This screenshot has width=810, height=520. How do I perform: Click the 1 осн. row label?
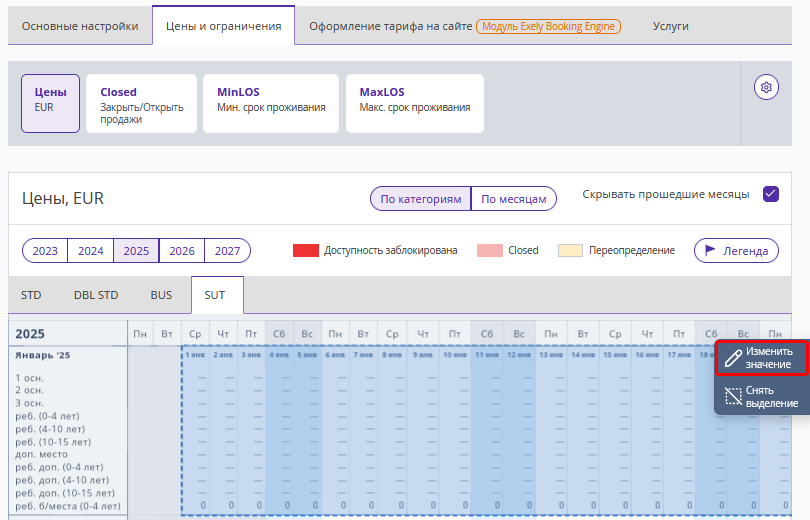(29, 378)
